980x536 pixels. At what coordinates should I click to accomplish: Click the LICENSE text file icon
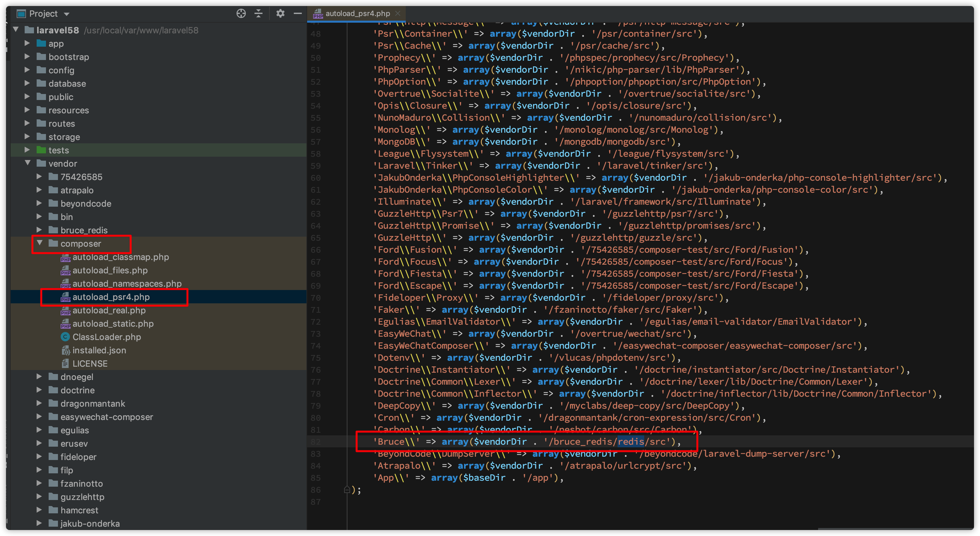(x=65, y=364)
